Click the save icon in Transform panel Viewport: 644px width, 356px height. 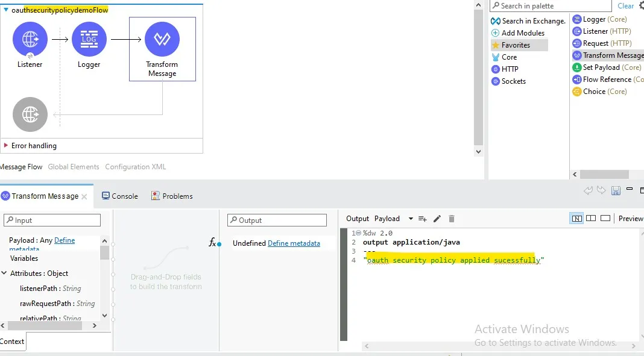click(x=616, y=190)
